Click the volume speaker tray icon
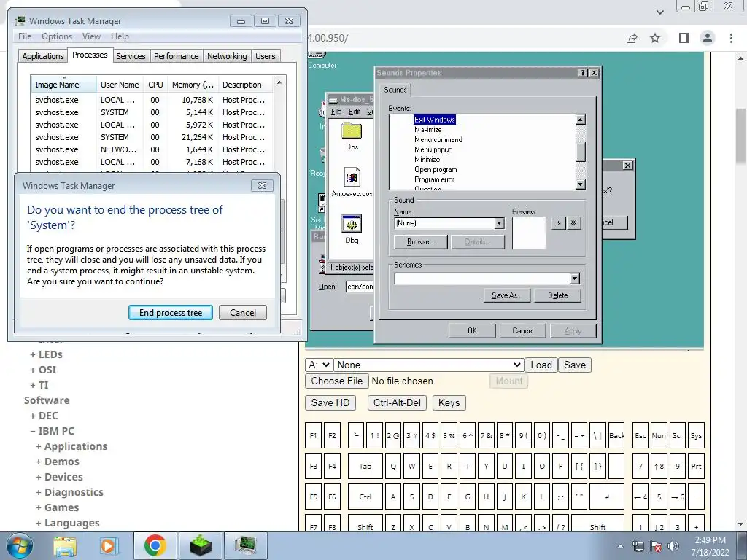The width and height of the screenshot is (747, 560). click(x=673, y=546)
